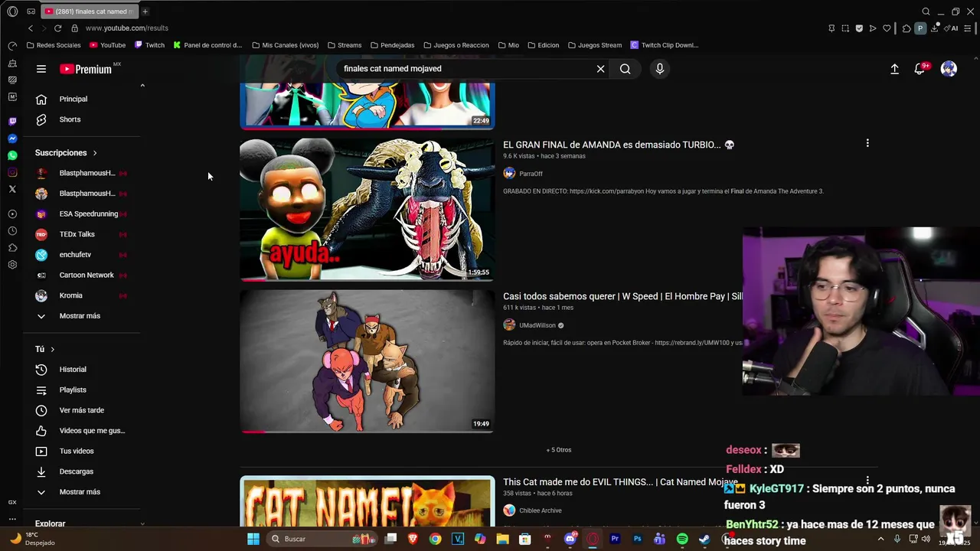Go back with the browser back arrow
980x551 pixels.
click(31, 28)
